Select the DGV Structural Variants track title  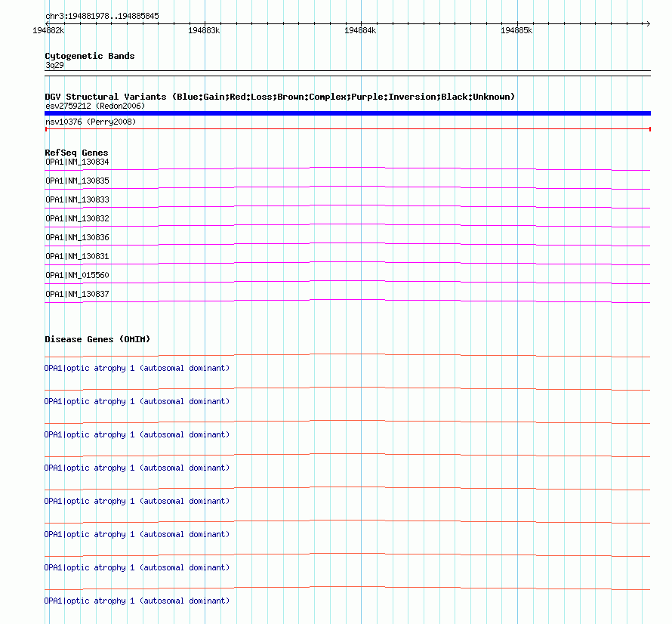pyautogui.click(x=280, y=97)
